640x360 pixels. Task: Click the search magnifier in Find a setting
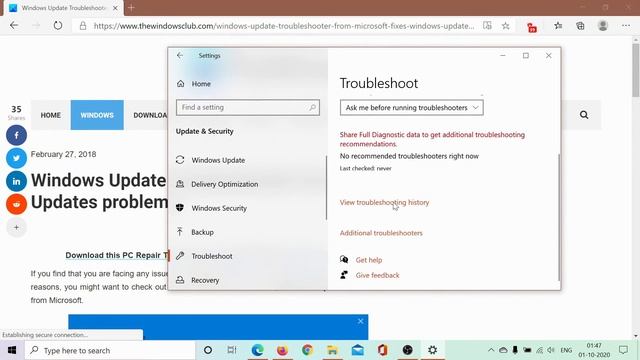click(x=312, y=107)
